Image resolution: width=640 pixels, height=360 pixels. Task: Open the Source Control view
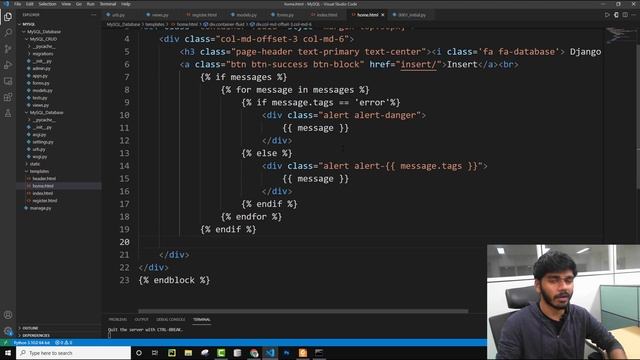[8, 49]
